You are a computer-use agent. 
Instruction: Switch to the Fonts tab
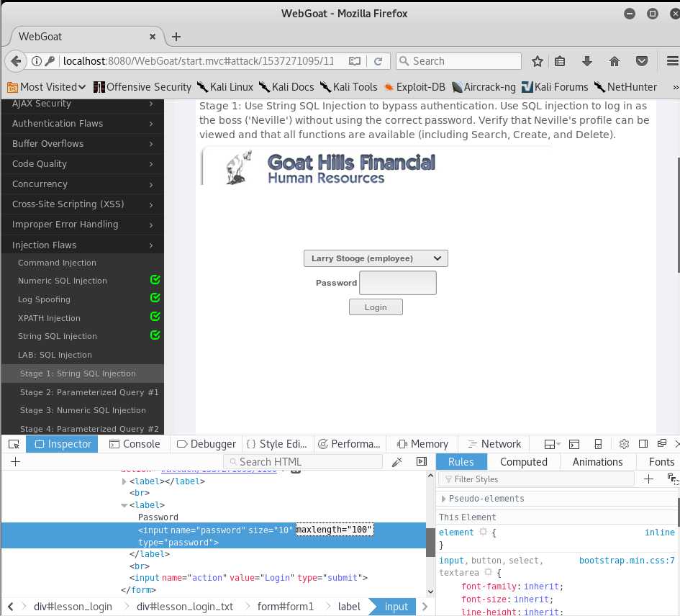point(661,462)
